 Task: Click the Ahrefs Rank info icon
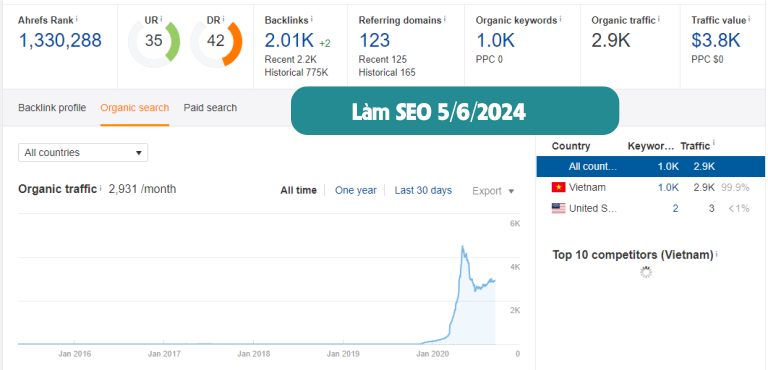(77, 19)
